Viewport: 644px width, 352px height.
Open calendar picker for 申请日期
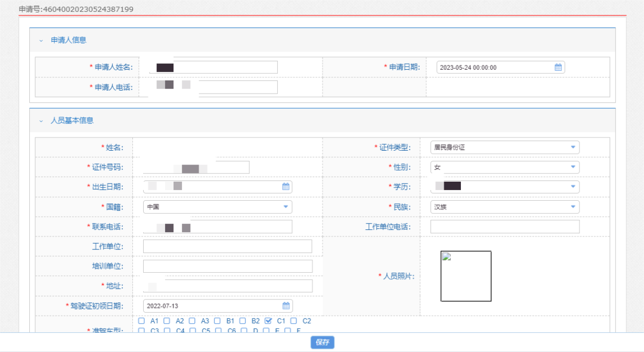(x=558, y=67)
